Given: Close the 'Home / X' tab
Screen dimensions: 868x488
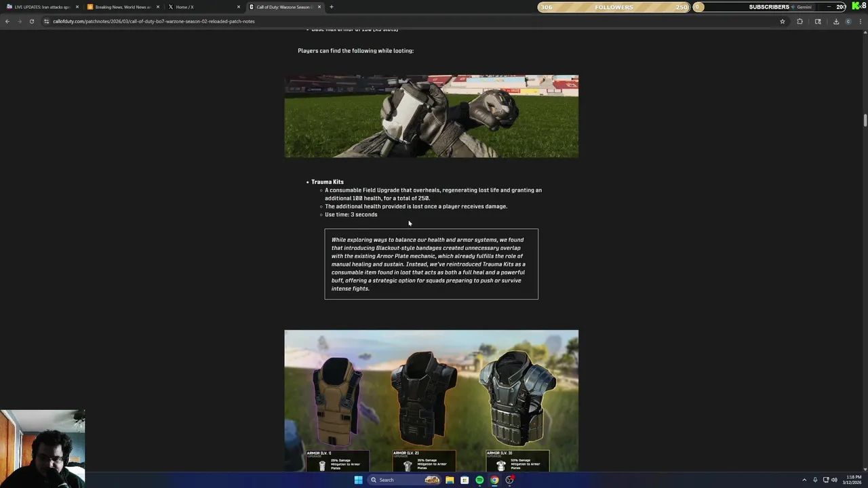Looking at the screenshot, I should 239,7.
